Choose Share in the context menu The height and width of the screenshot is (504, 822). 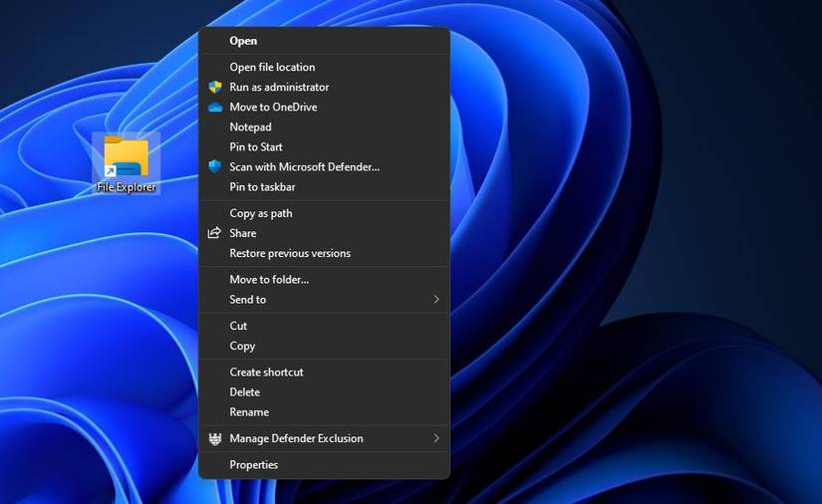coord(324,233)
